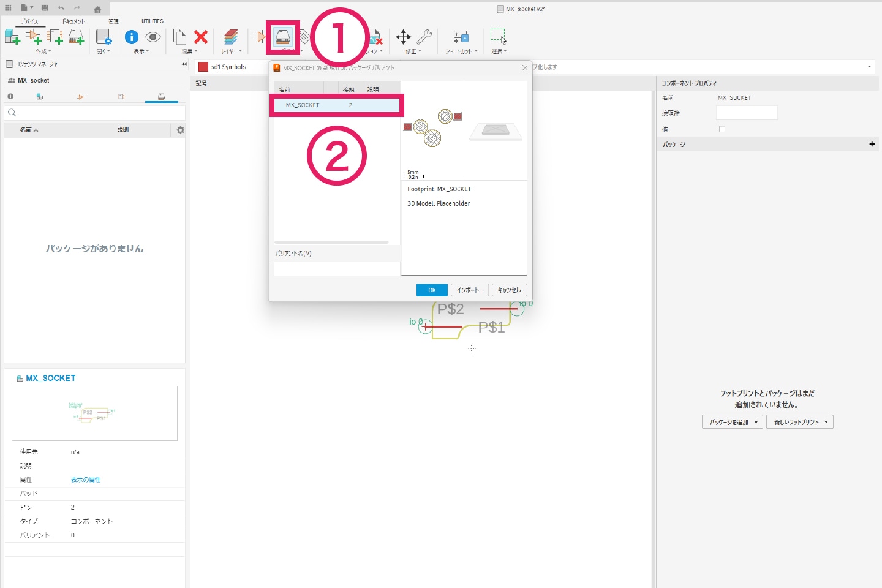Viewport: 882px width, 588px height.
Task: Open the layers stack icon
Action: pyautogui.click(x=230, y=37)
